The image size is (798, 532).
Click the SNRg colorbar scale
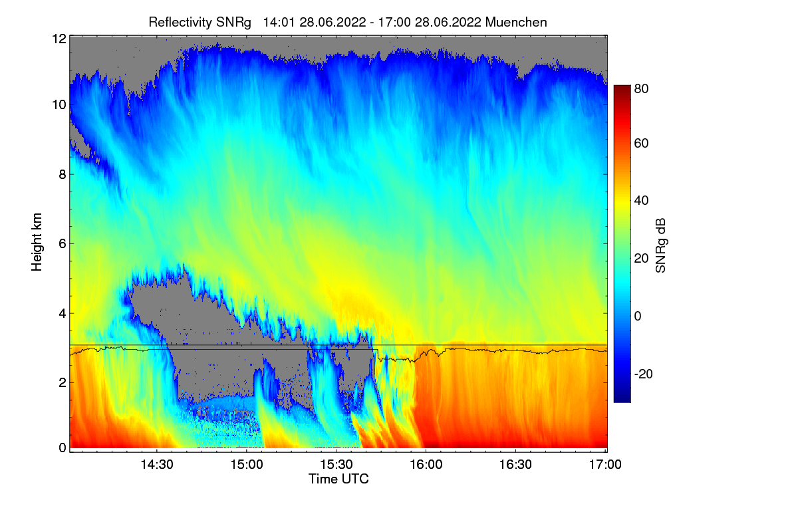click(621, 243)
